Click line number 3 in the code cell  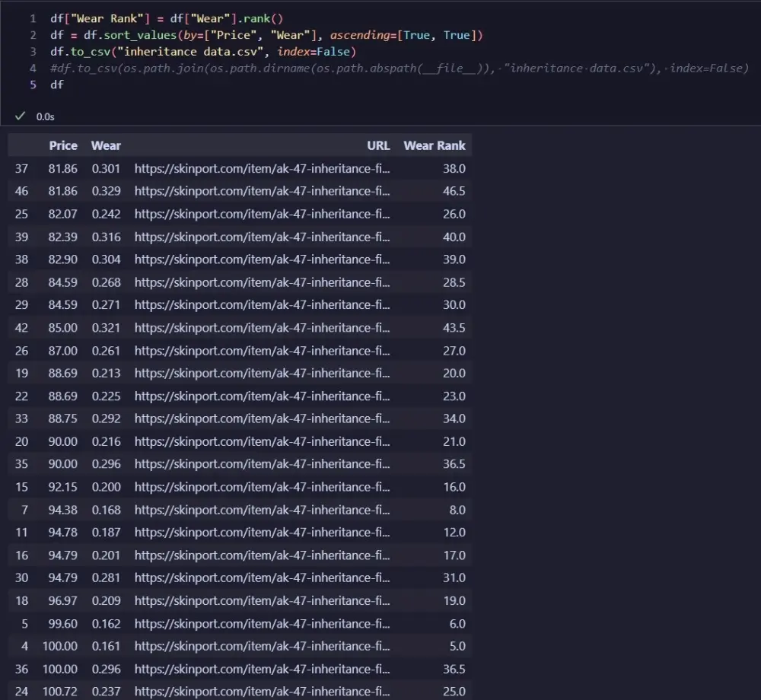tap(31, 51)
